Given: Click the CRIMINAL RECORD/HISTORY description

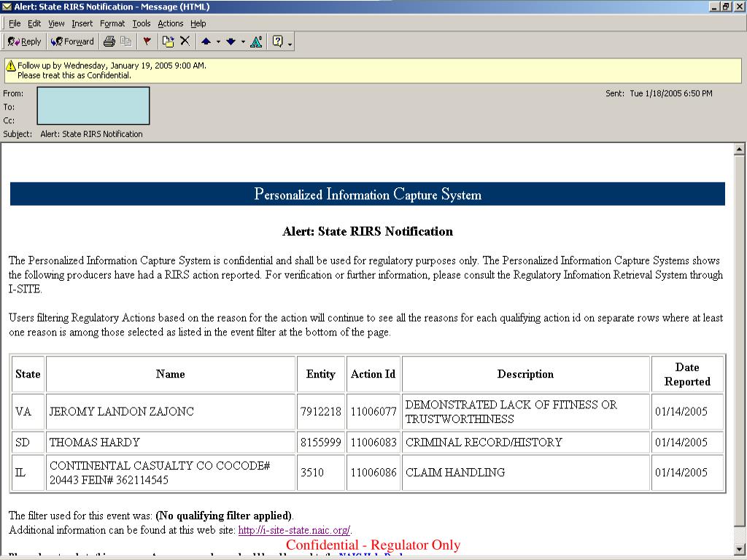Looking at the screenshot, I should pyautogui.click(x=484, y=443).
